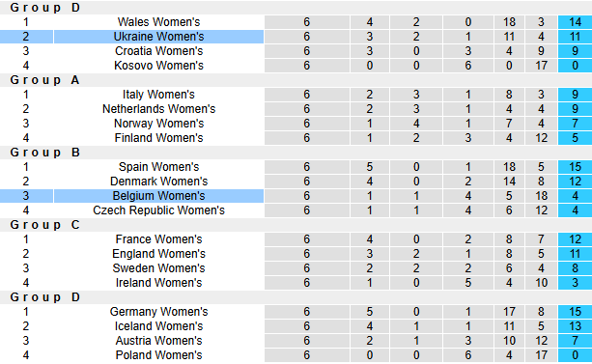Open Denmark Women's team link

pyautogui.click(x=158, y=182)
